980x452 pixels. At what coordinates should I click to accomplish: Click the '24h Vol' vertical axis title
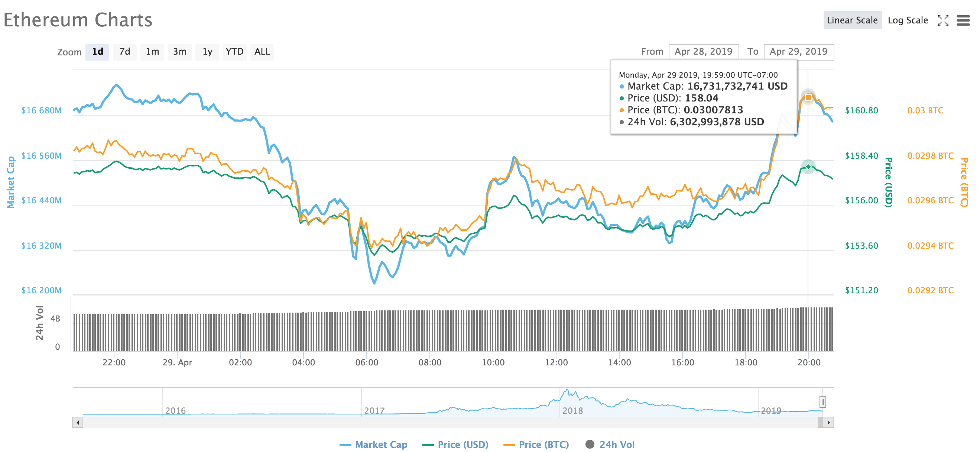pos(40,323)
